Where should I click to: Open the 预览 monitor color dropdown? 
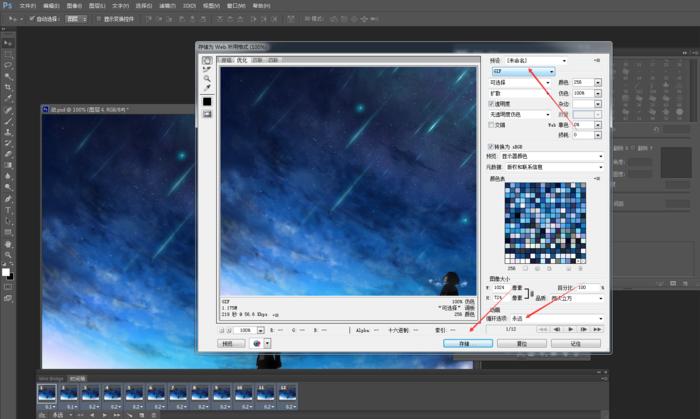pos(552,156)
